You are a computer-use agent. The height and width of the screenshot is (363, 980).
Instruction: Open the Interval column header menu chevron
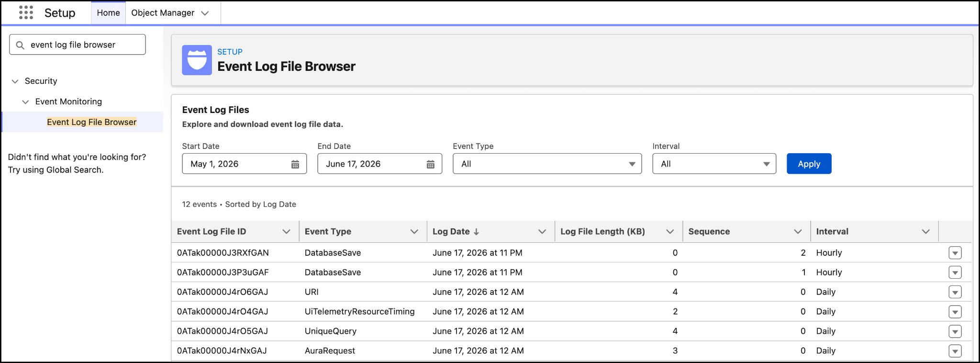tap(925, 232)
